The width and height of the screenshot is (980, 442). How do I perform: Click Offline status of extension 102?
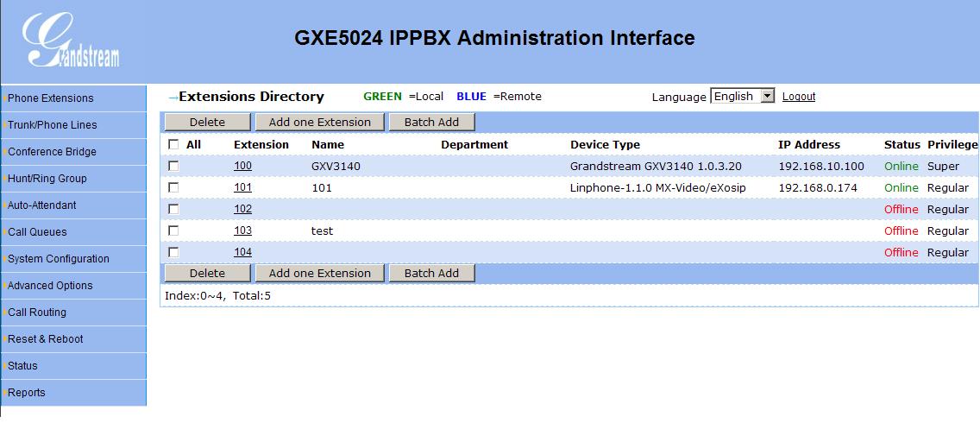tap(901, 209)
